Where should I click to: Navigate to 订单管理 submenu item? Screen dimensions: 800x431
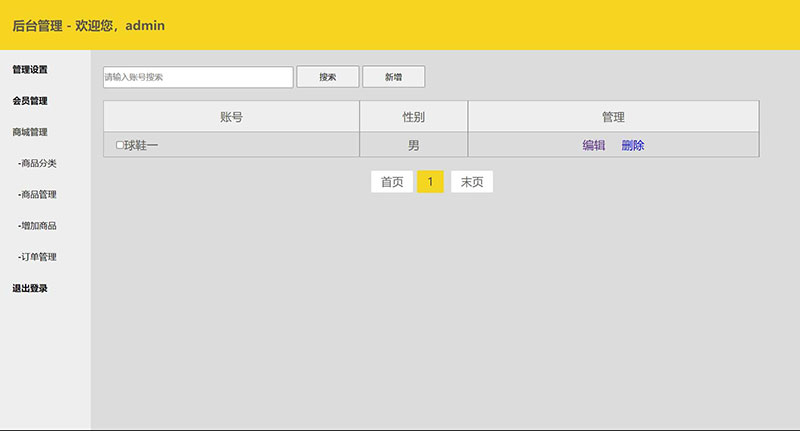[x=38, y=257]
